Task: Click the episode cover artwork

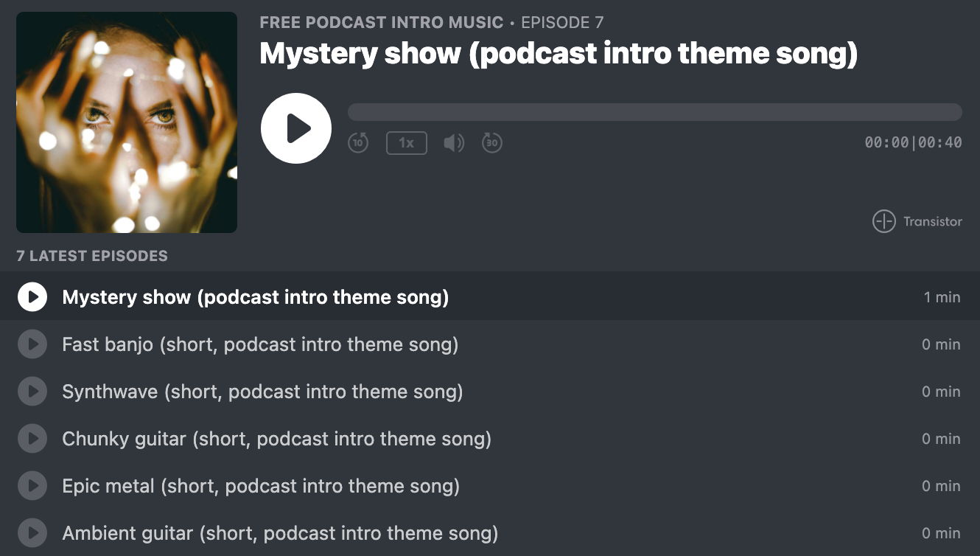Action: tap(127, 122)
